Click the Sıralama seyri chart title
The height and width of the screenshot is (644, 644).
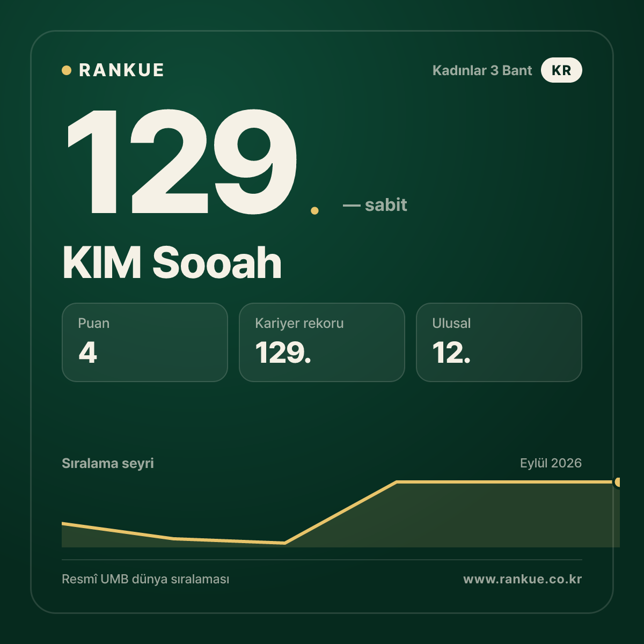[108, 463]
